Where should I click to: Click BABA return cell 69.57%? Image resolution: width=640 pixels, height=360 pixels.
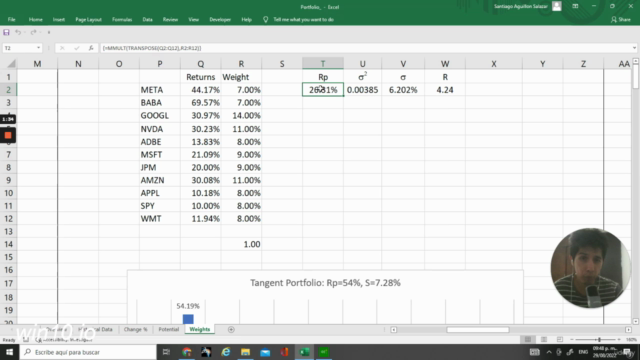click(200, 102)
